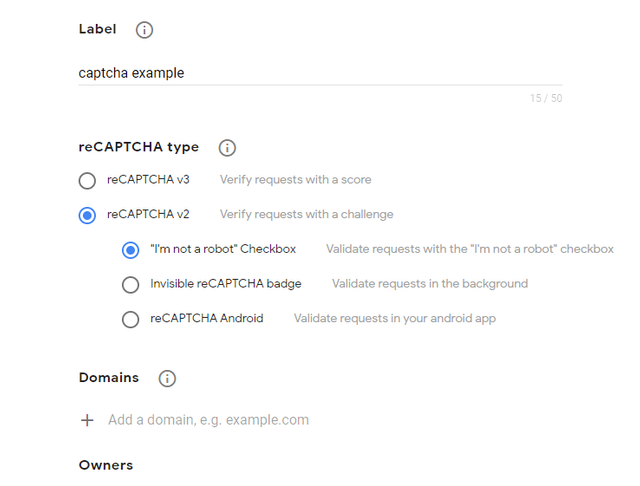The height and width of the screenshot is (486, 640).
Task: Click the Label text field "captcha example"
Action: tap(320, 73)
